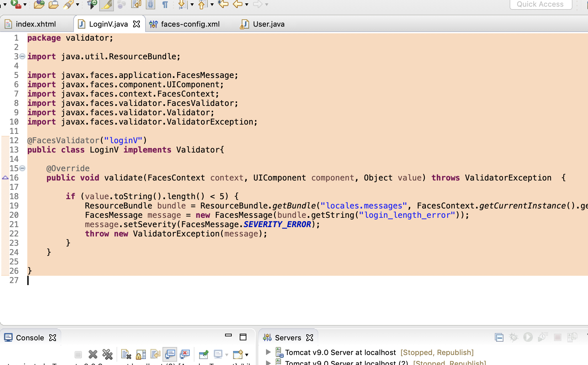Image resolution: width=588 pixels, height=365 pixels.
Task: Click Servers tab sliders icon
Action: click(x=267, y=338)
